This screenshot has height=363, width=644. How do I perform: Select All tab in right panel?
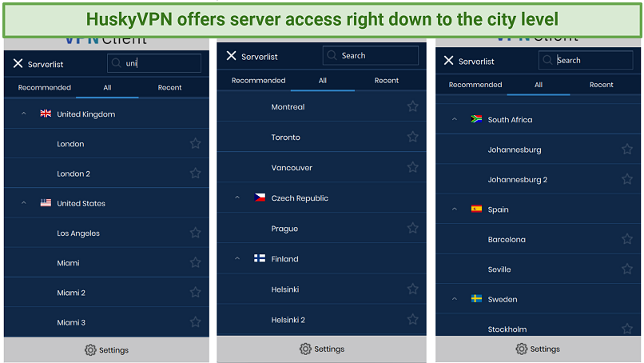pyautogui.click(x=539, y=85)
